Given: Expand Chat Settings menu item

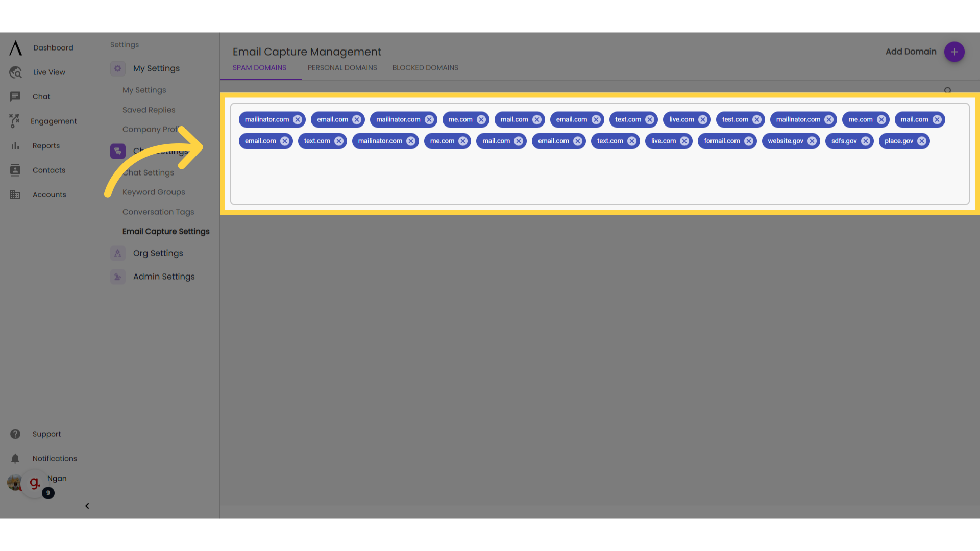Looking at the screenshot, I should (x=161, y=150).
